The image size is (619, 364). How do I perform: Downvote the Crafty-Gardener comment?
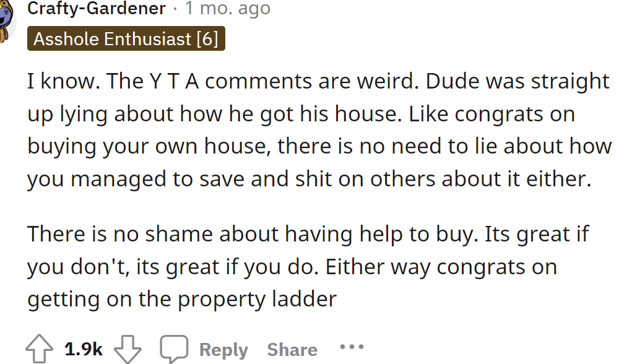128,349
